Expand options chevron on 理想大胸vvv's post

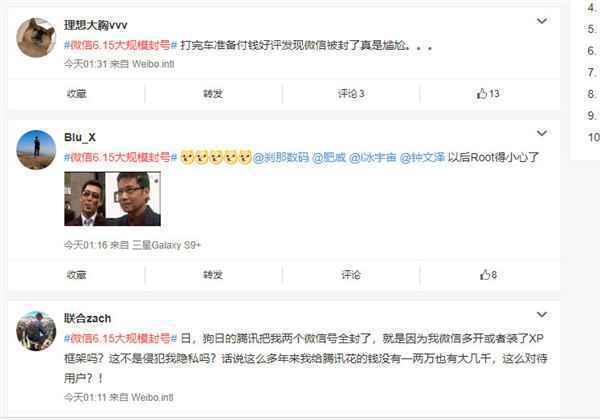[542, 21]
